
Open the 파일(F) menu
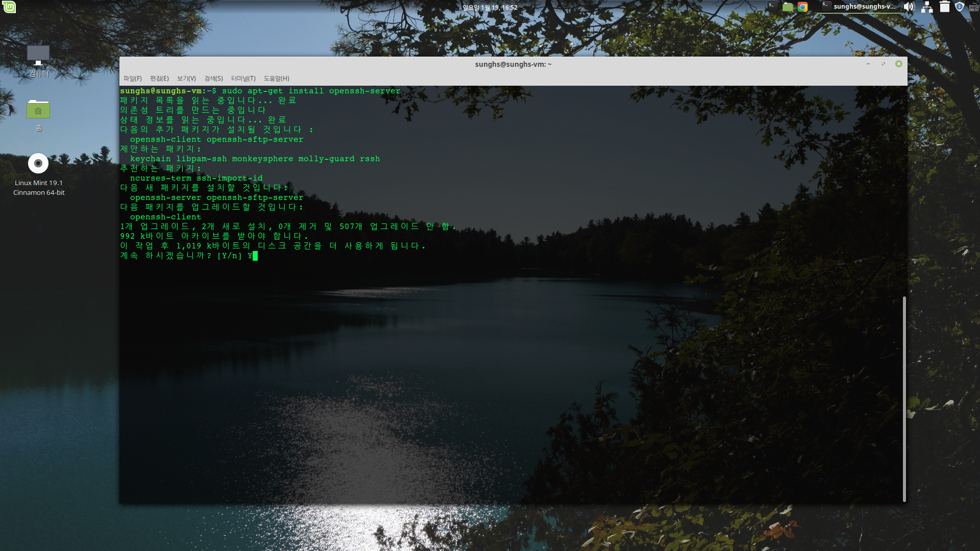pyautogui.click(x=133, y=79)
